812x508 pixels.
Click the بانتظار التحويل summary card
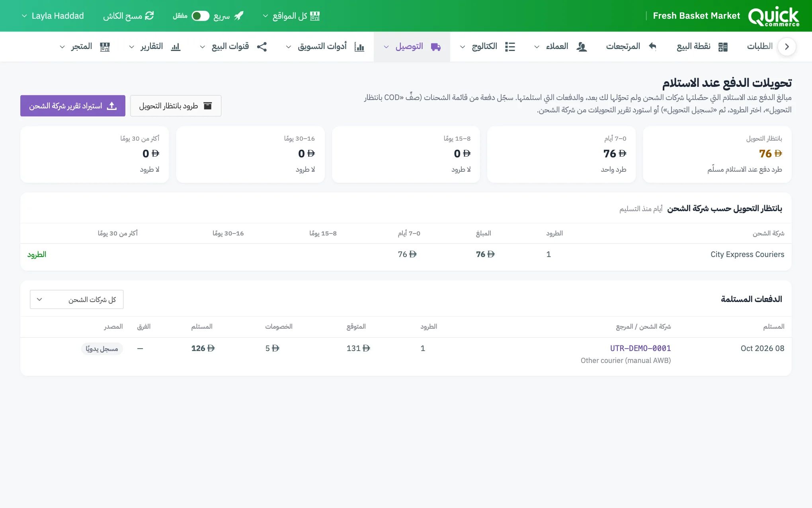(x=717, y=155)
